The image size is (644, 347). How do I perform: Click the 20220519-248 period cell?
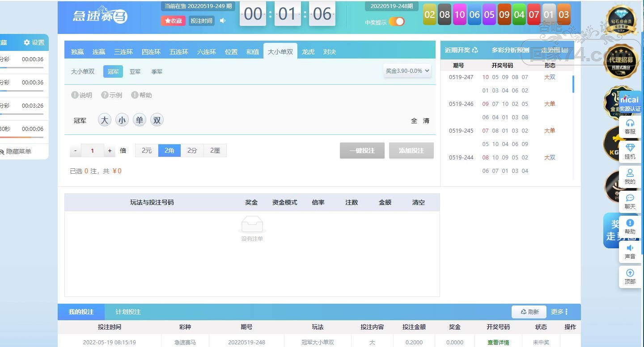coord(246,342)
